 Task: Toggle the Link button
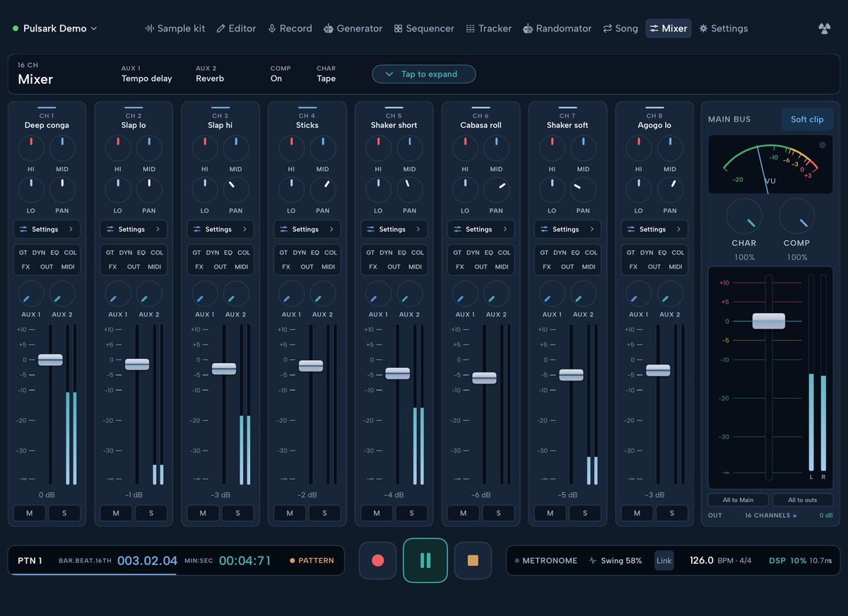pyautogui.click(x=664, y=560)
